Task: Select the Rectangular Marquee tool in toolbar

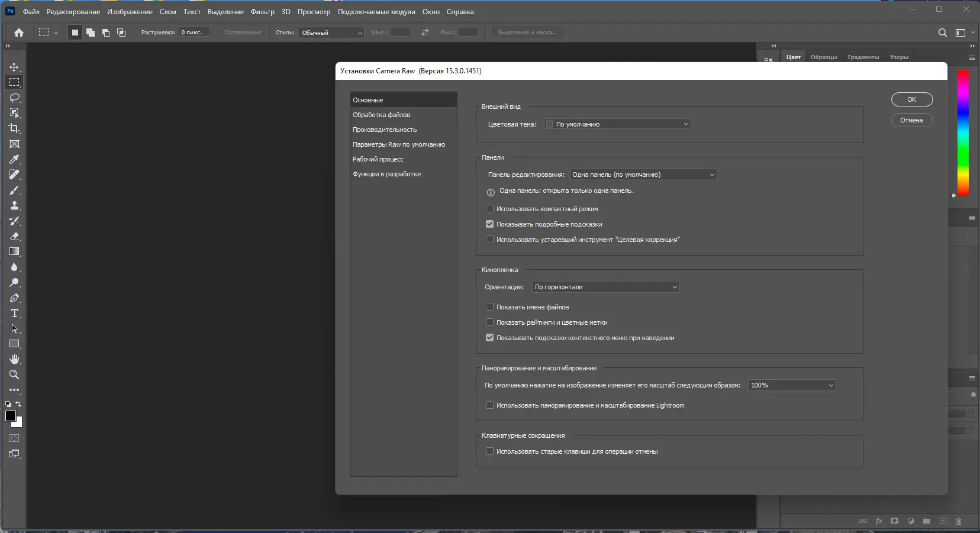Action: pos(14,82)
